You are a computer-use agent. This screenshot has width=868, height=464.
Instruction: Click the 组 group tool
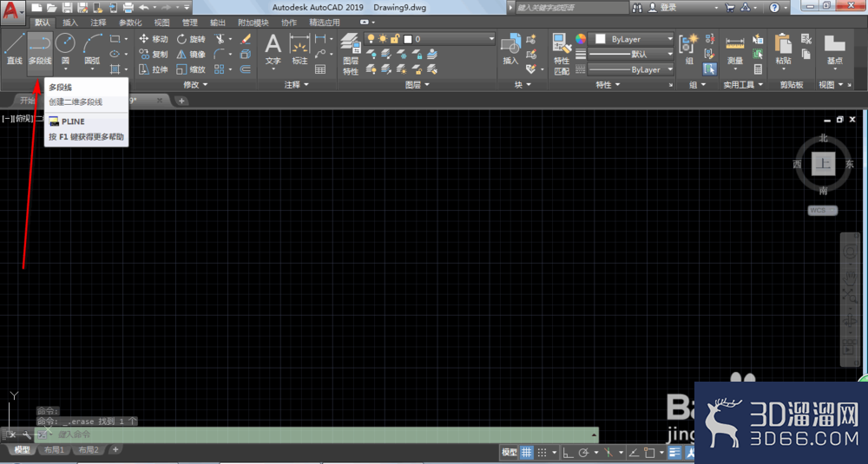point(689,49)
